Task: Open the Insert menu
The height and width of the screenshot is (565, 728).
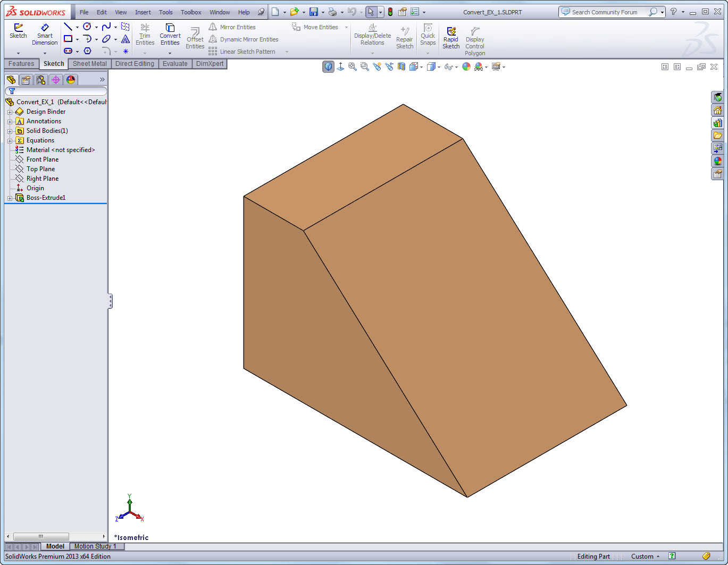Action: click(143, 12)
